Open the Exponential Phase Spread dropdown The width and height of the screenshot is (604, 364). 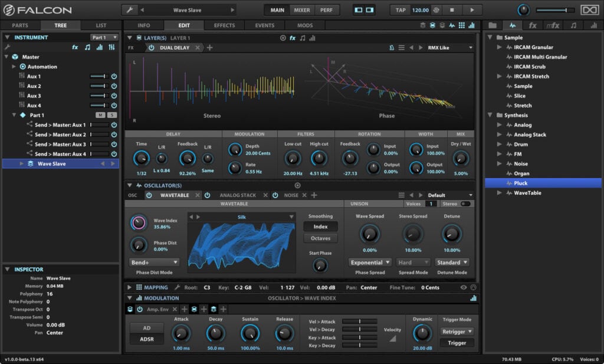click(x=370, y=263)
